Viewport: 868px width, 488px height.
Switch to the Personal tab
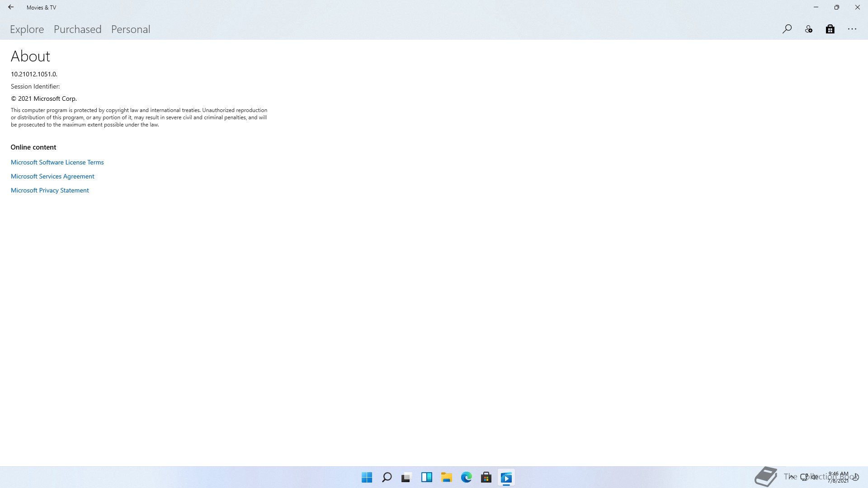tap(131, 29)
